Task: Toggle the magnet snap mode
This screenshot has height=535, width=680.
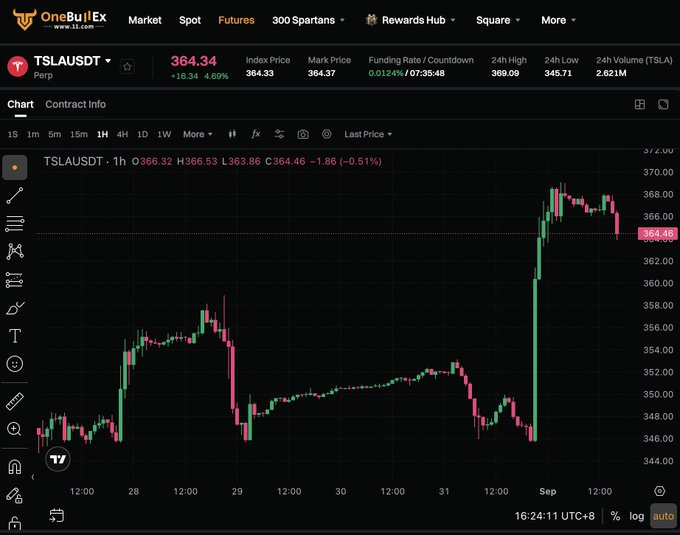Action: click(x=15, y=467)
